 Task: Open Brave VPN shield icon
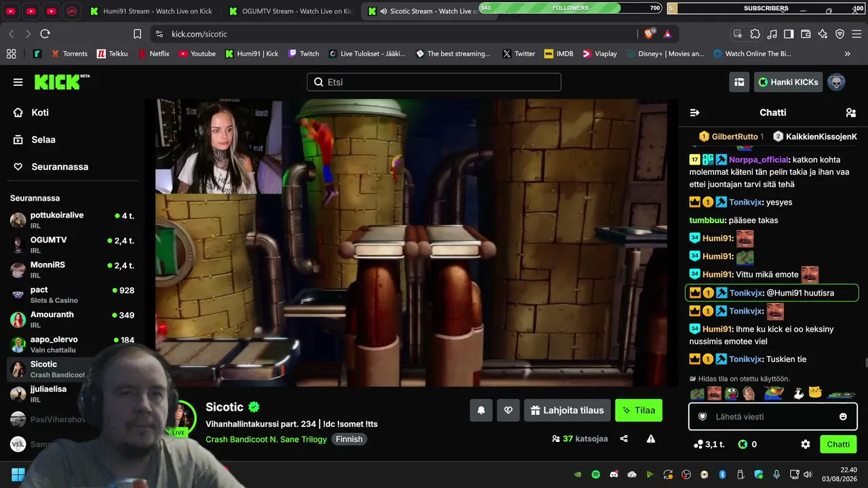840,34
